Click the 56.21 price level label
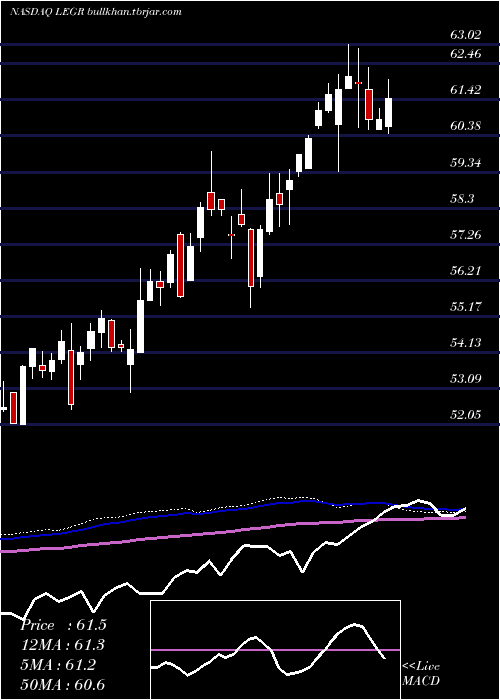 pos(466,271)
